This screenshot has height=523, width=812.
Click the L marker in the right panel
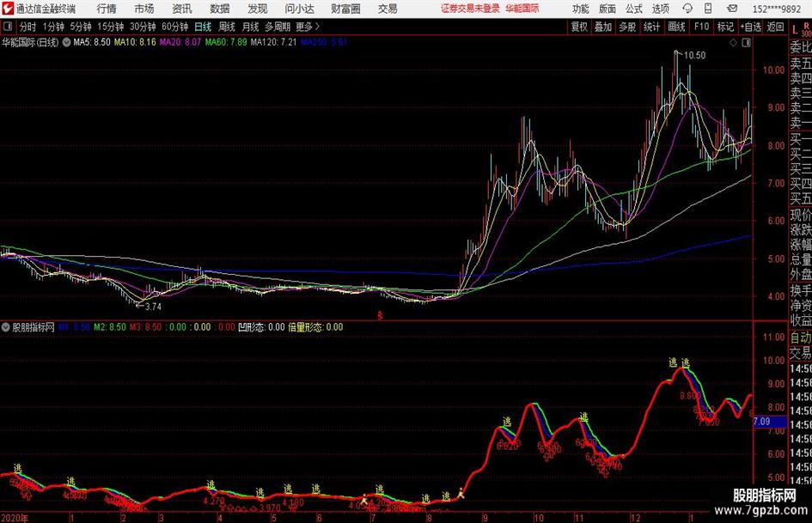795,30
